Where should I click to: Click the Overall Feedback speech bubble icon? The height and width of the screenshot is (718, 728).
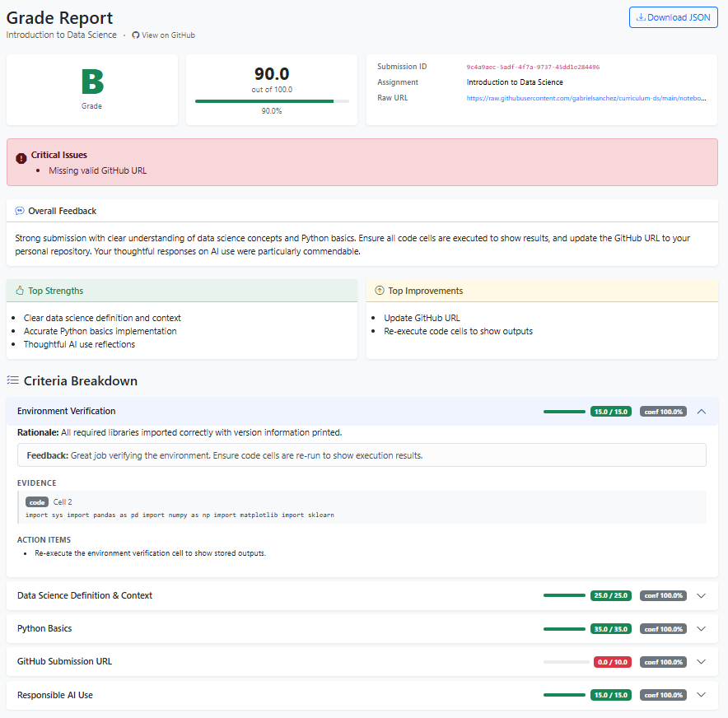coord(20,211)
